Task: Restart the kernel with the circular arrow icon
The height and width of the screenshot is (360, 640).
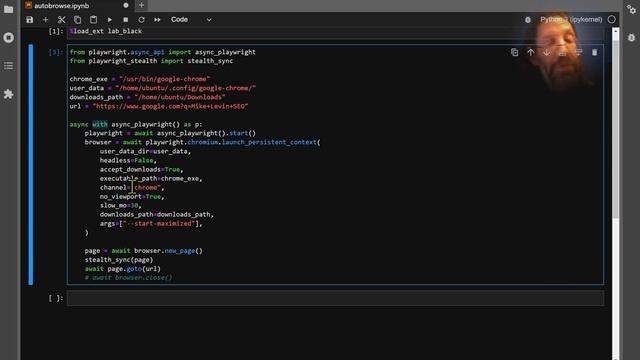Action: pos(141,20)
